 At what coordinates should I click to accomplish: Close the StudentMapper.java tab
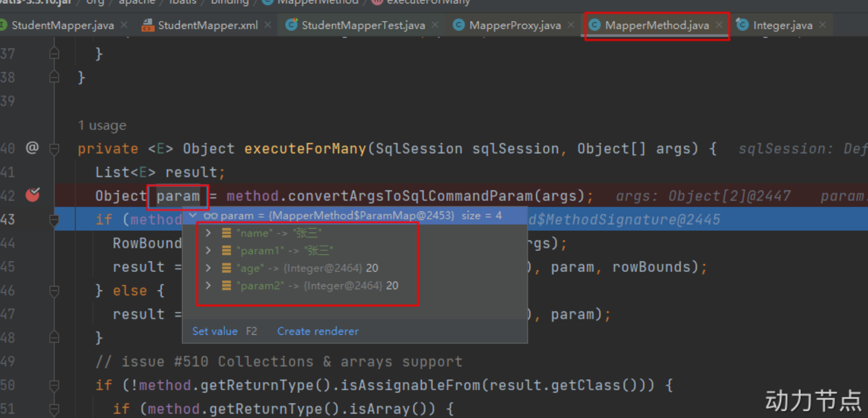(x=124, y=25)
